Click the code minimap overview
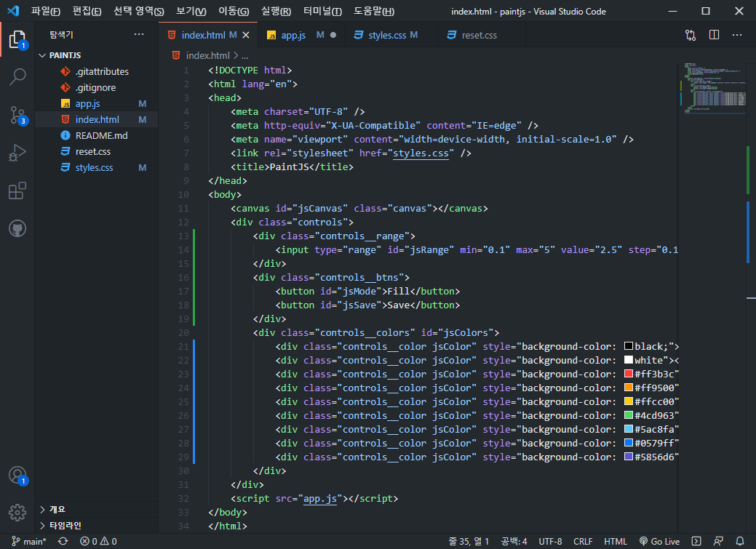This screenshot has height=549, width=756. (715, 89)
